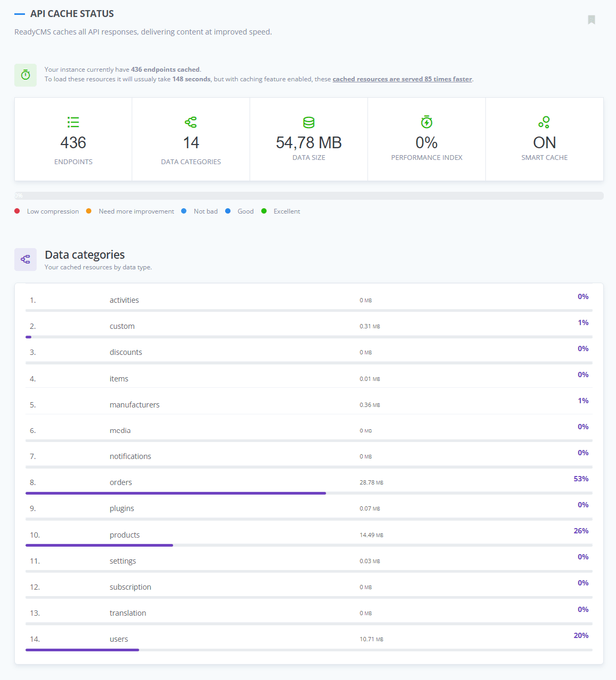
Task: Click the nodes icon above 14 data categories
Action: pyautogui.click(x=191, y=122)
